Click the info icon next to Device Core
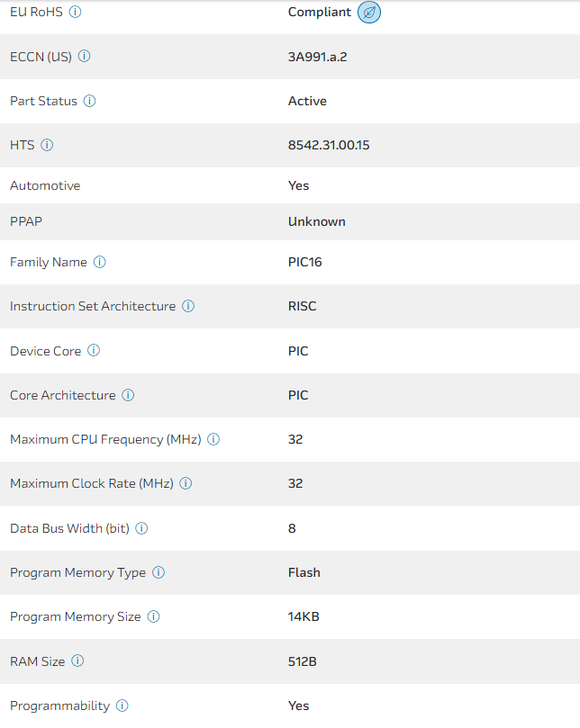The width and height of the screenshot is (580, 728). point(94,351)
